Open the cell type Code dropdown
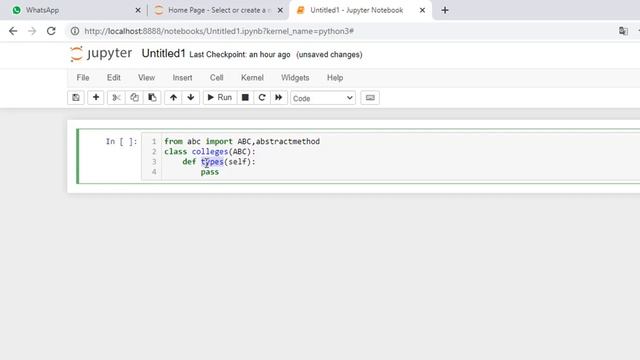Screen dimensions: 640x360 [323, 98]
